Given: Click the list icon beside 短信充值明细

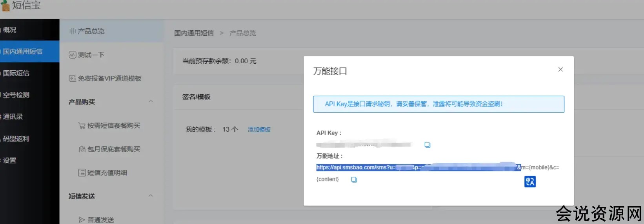Looking at the screenshot, I should pos(82,173).
